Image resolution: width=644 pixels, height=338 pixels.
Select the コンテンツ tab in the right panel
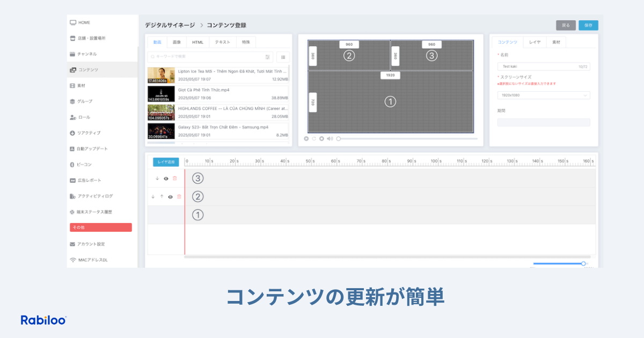tap(508, 42)
